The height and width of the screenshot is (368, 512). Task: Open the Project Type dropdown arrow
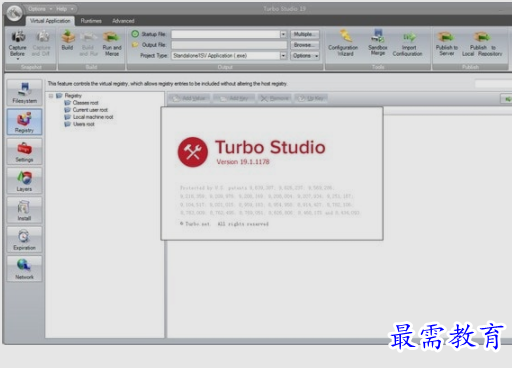click(283, 56)
